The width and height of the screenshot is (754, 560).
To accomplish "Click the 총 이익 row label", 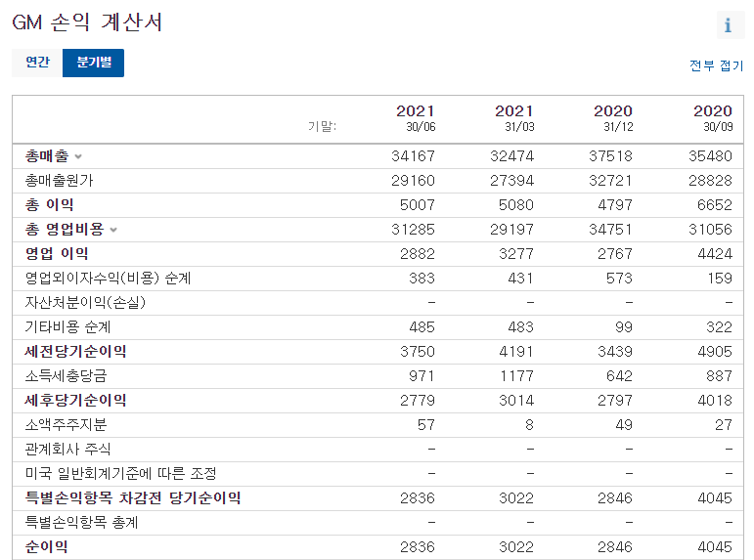I will [49, 205].
